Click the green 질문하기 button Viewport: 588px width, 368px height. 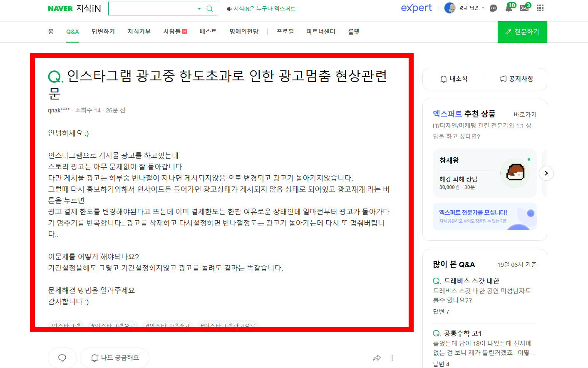click(522, 32)
